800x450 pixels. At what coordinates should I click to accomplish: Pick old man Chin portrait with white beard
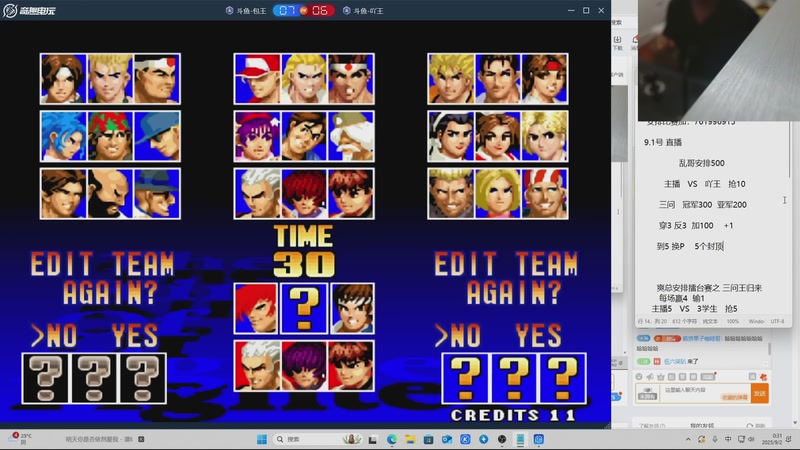351,136
